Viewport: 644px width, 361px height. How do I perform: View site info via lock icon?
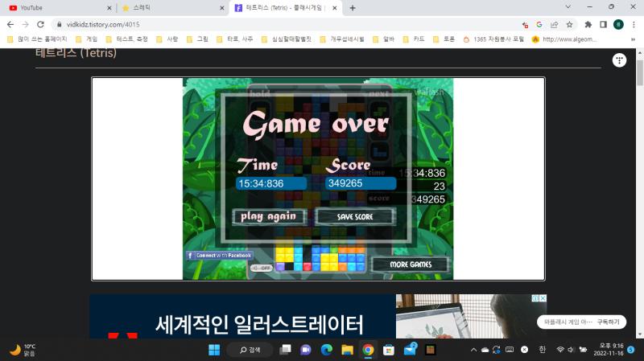pos(59,25)
